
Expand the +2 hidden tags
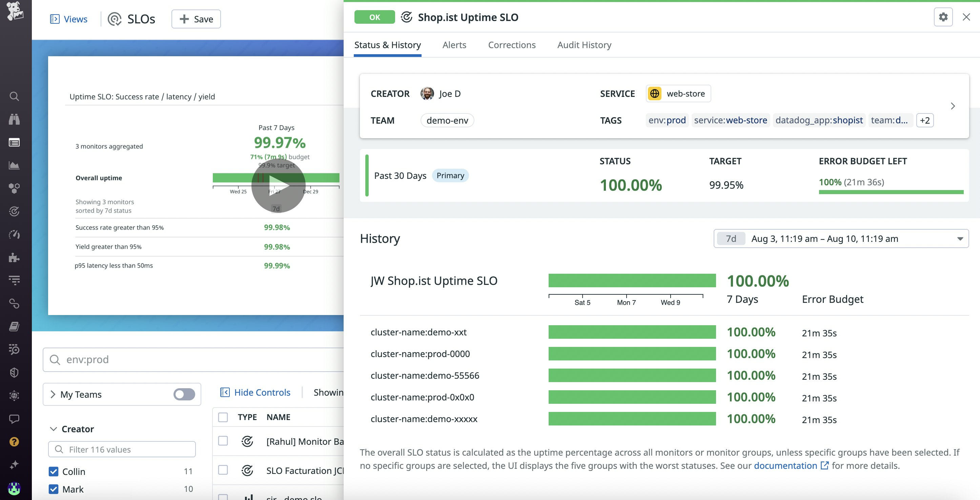(924, 121)
